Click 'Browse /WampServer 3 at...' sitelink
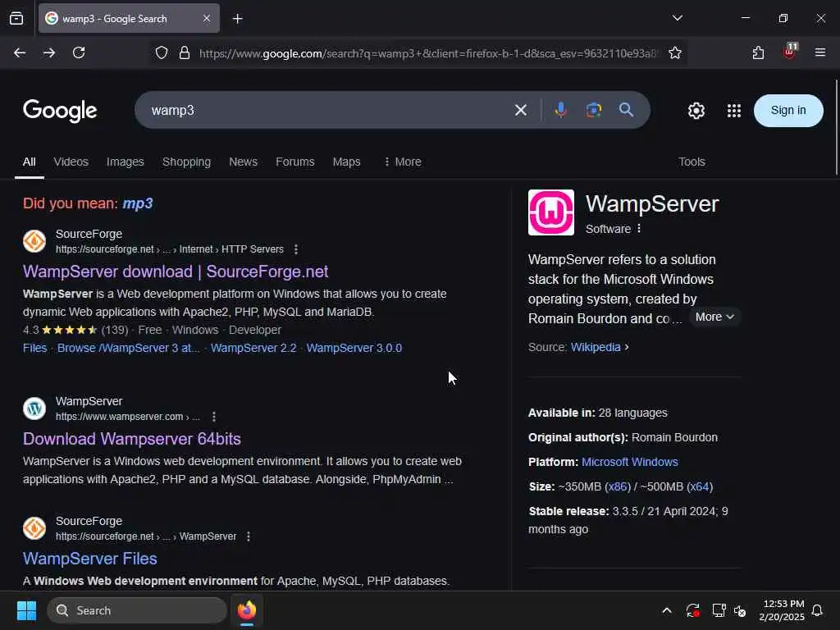 pos(129,348)
